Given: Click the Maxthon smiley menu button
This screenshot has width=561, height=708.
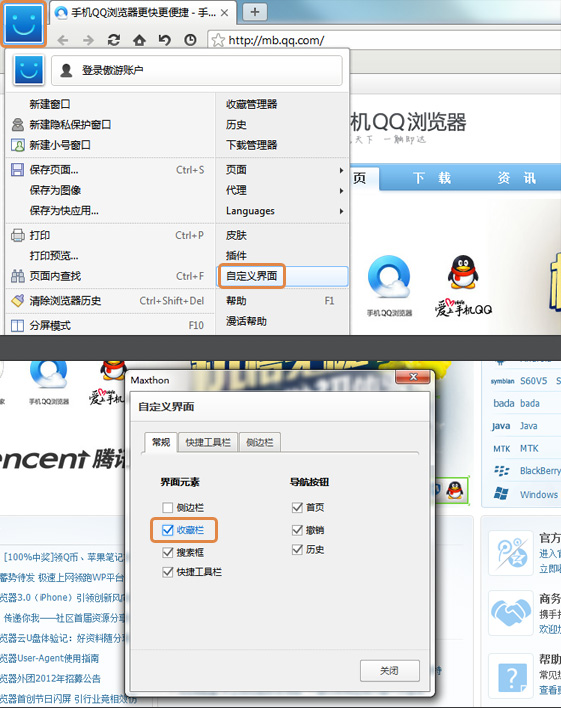Looking at the screenshot, I should tap(24, 23).
